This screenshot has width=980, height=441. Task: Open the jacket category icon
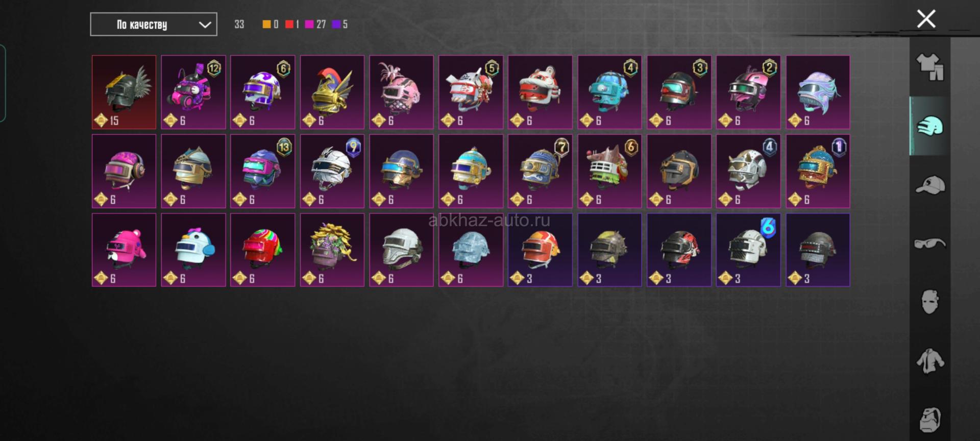pyautogui.click(x=930, y=361)
